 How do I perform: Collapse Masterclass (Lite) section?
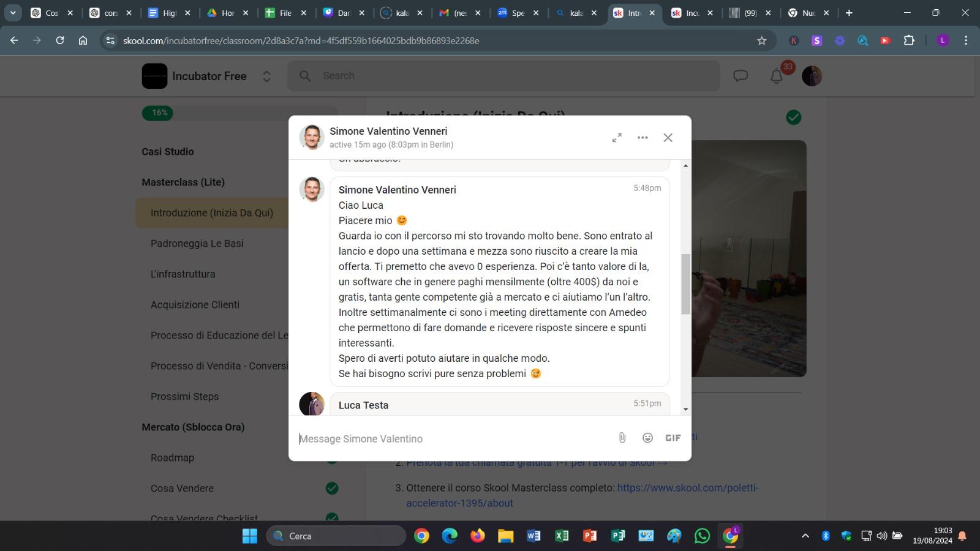[183, 182]
